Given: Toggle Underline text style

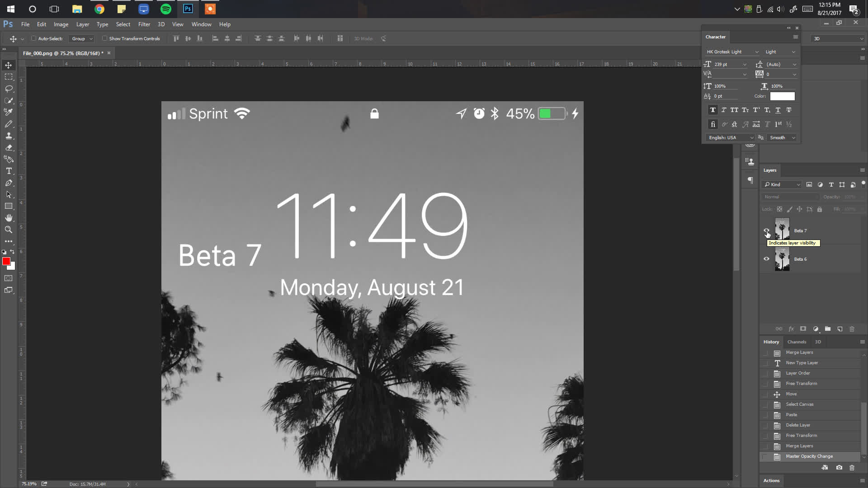Looking at the screenshot, I should point(778,110).
